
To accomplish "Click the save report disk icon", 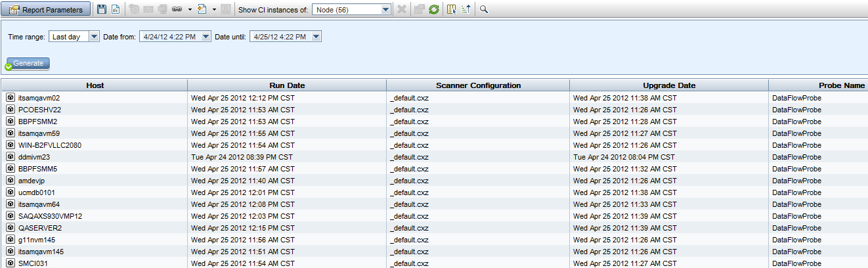I will [102, 10].
